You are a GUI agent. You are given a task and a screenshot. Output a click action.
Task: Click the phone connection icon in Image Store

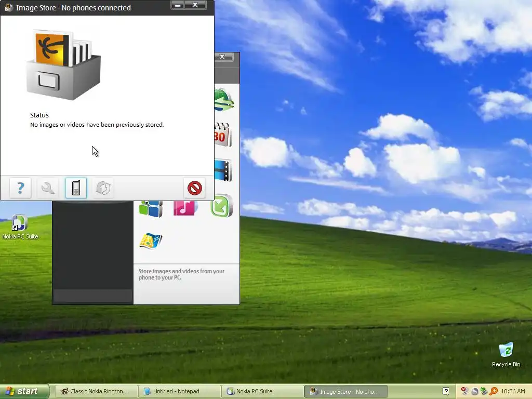[76, 188]
